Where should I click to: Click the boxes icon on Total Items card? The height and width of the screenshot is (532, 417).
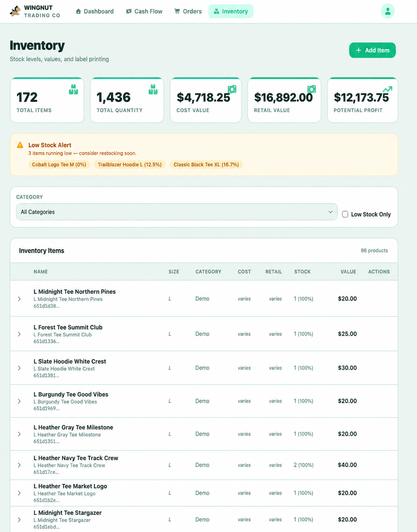[x=74, y=89]
